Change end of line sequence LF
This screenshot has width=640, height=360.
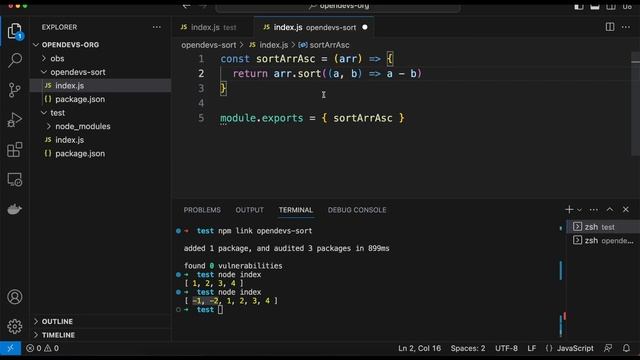coord(531,348)
